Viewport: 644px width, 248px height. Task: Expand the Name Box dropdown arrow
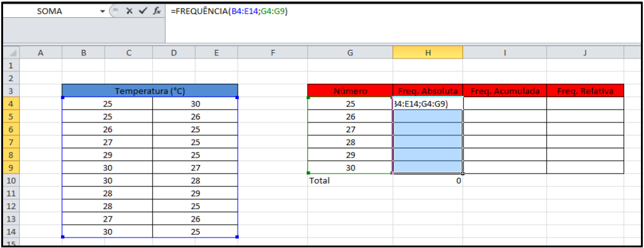pyautogui.click(x=103, y=12)
